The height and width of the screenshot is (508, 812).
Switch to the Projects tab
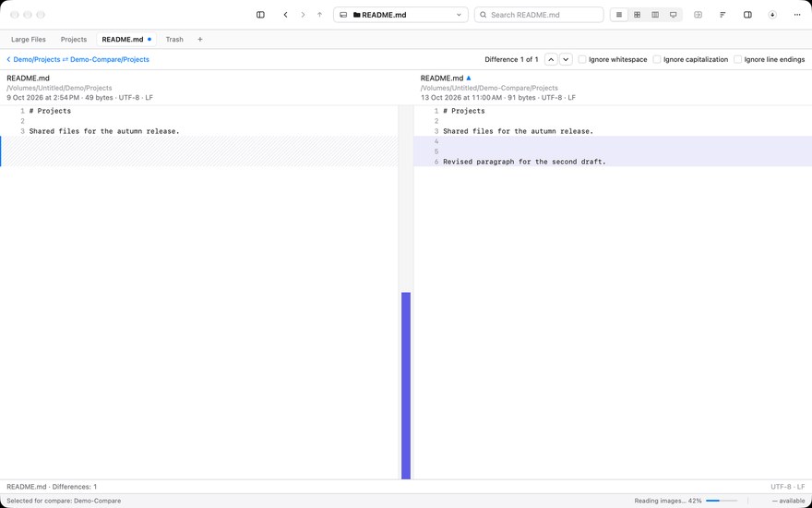tap(74, 40)
